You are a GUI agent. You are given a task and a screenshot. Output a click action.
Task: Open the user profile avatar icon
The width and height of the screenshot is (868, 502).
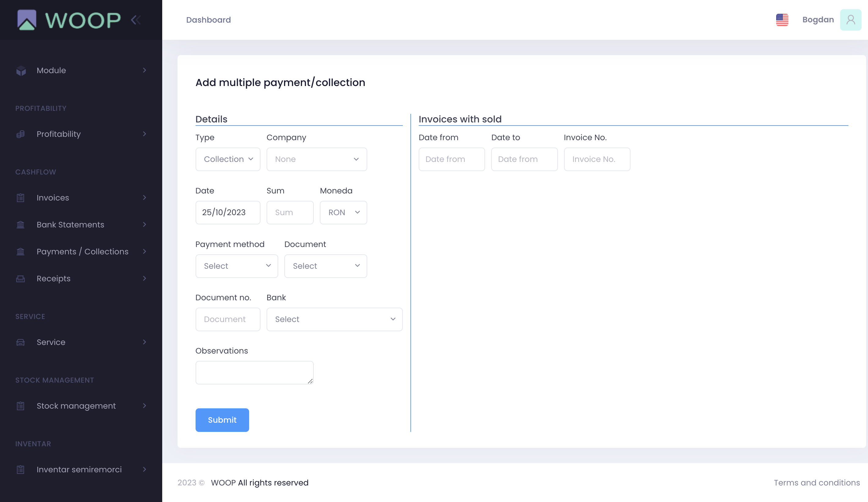click(x=851, y=20)
